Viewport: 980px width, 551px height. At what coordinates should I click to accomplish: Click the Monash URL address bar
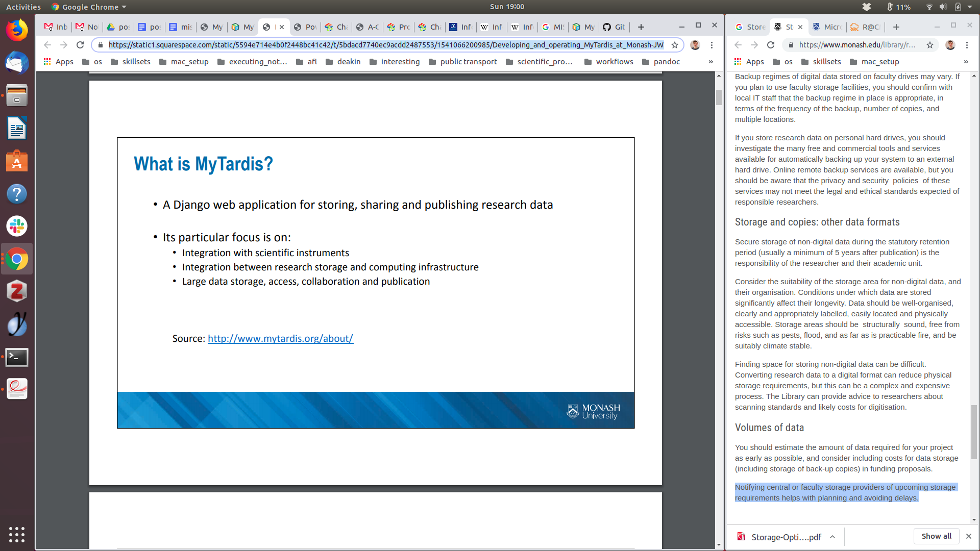point(857,45)
